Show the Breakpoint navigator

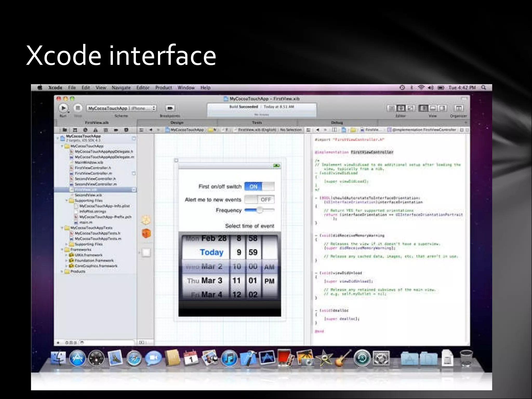(116, 130)
